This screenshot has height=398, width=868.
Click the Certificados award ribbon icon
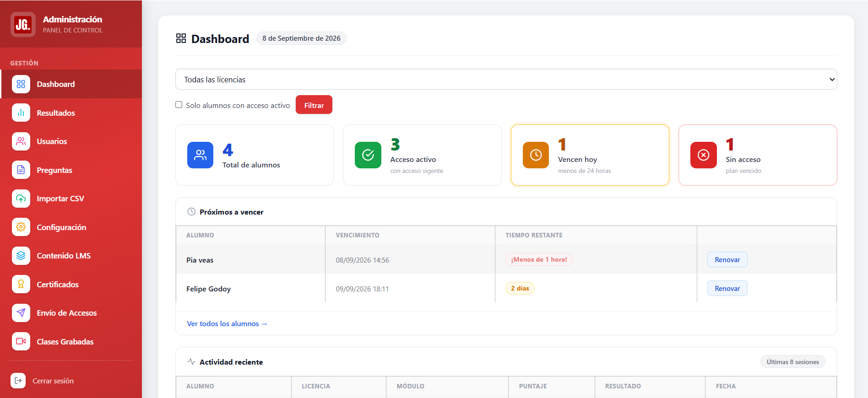[x=21, y=284]
